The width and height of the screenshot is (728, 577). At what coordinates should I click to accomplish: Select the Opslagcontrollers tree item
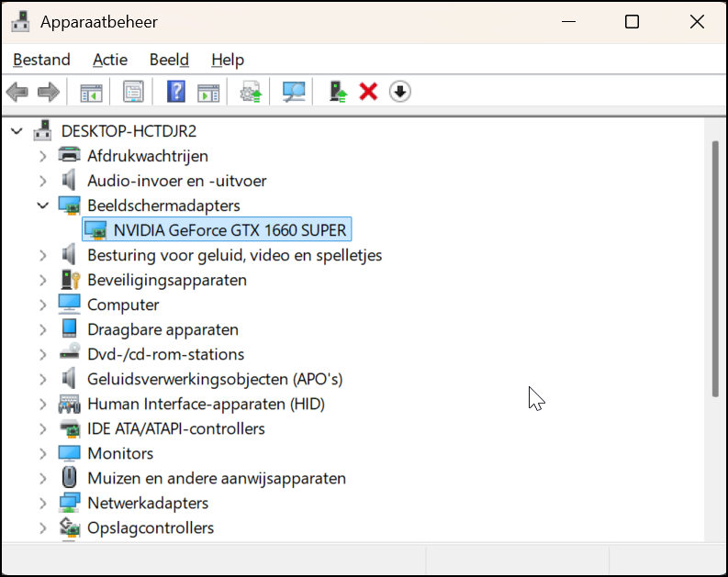(151, 527)
